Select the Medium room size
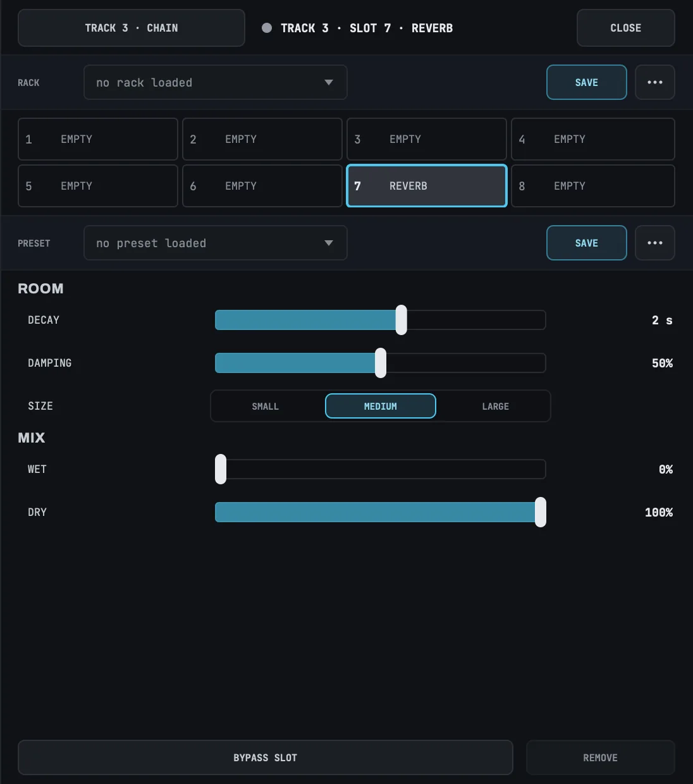The image size is (693, 784). click(381, 407)
